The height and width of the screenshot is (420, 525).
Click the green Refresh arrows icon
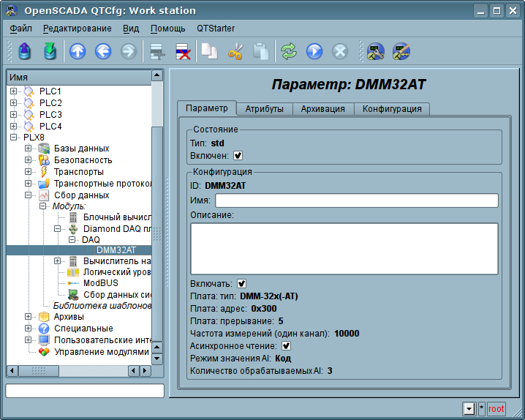tap(289, 51)
